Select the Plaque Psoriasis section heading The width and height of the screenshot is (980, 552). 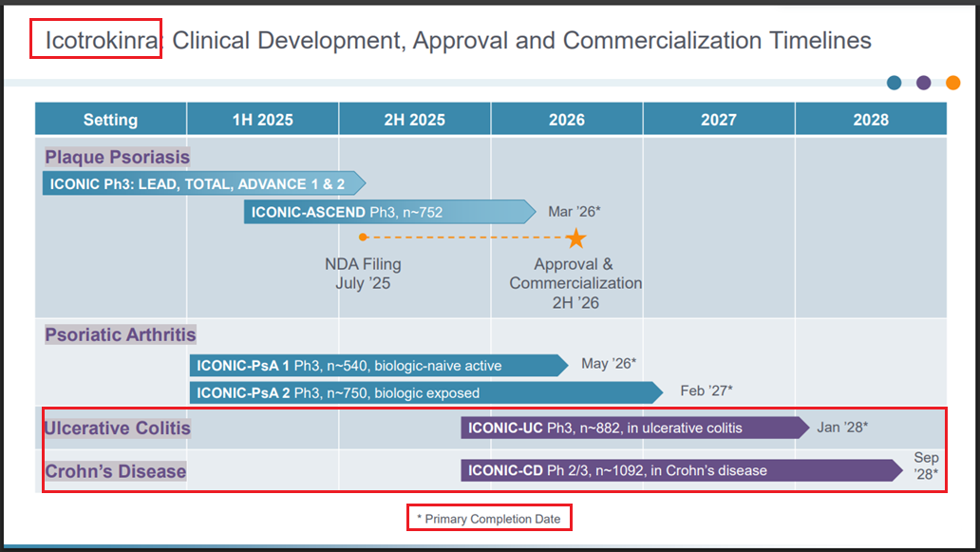point(117,157)
